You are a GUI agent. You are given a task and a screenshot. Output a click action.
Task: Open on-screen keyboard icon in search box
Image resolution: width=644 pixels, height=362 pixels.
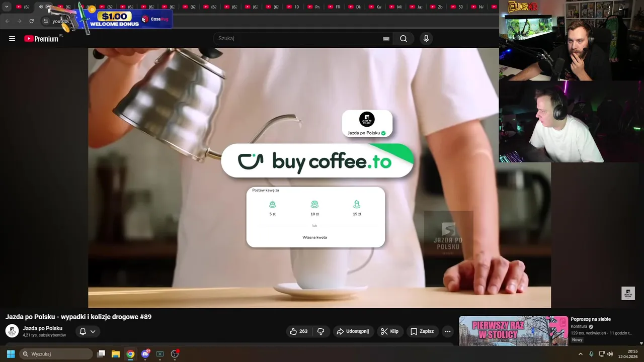(x=386, y=39)
